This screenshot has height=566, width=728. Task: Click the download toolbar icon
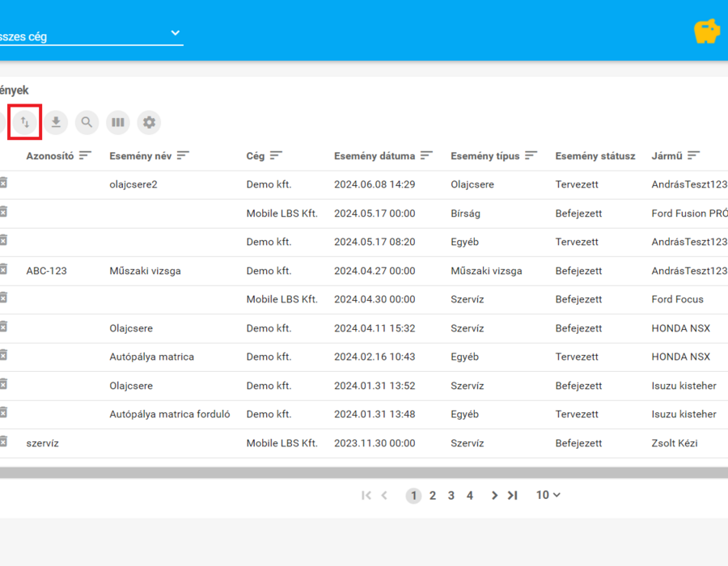click(56, 122)
